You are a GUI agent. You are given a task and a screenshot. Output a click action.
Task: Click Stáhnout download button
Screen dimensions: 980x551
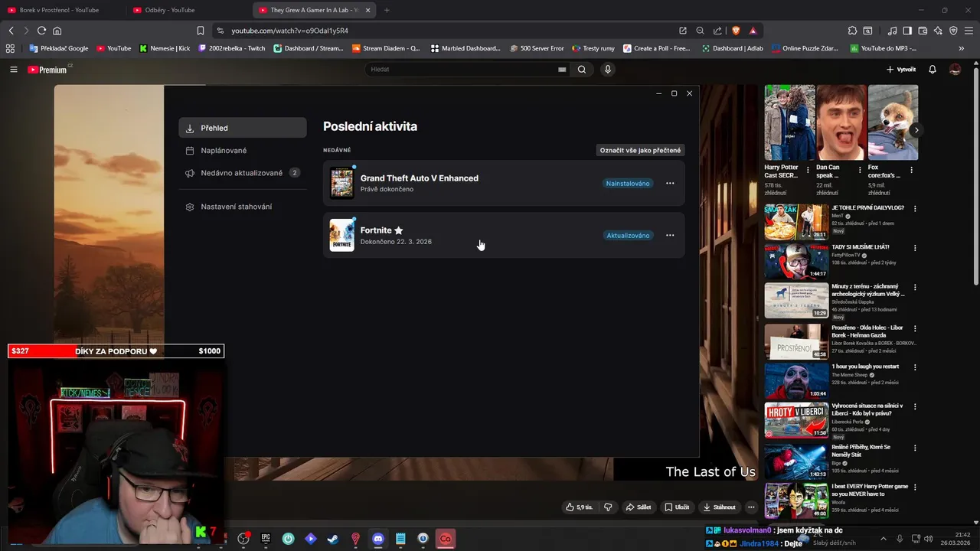tap(720, 507)
